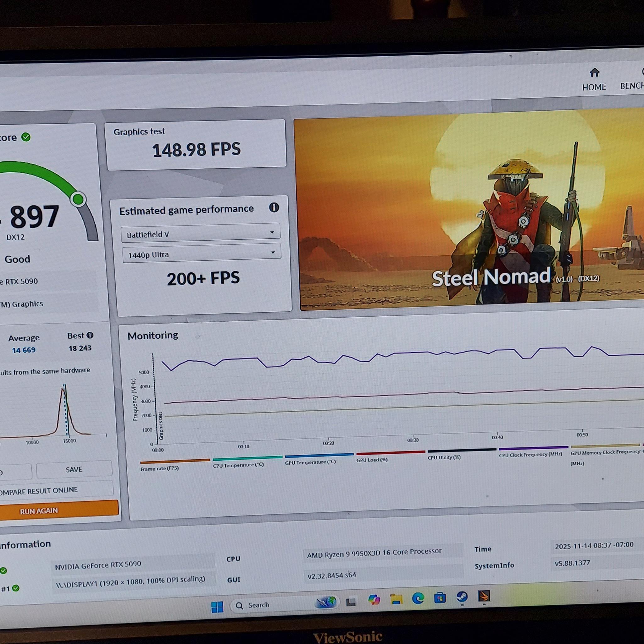Click the Good rating label

coord(17,259)
